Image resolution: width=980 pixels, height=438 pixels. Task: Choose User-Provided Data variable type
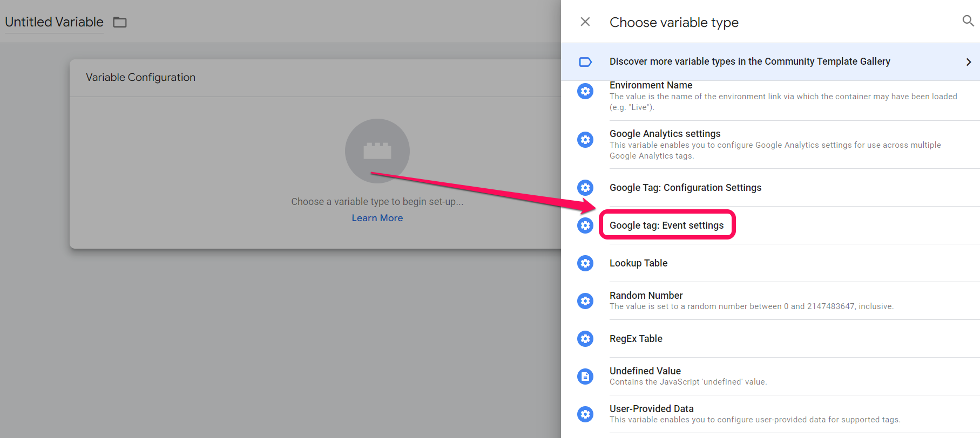pyautogui.click(x=651, y=409)
